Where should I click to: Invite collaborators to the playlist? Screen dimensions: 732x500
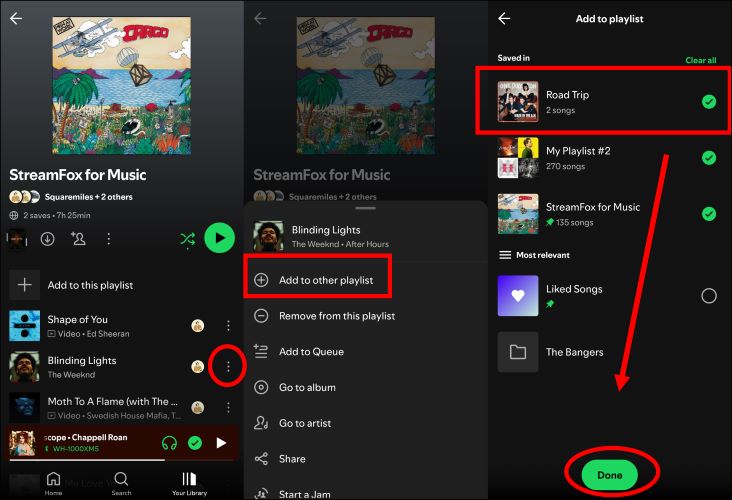pos(78,239)
